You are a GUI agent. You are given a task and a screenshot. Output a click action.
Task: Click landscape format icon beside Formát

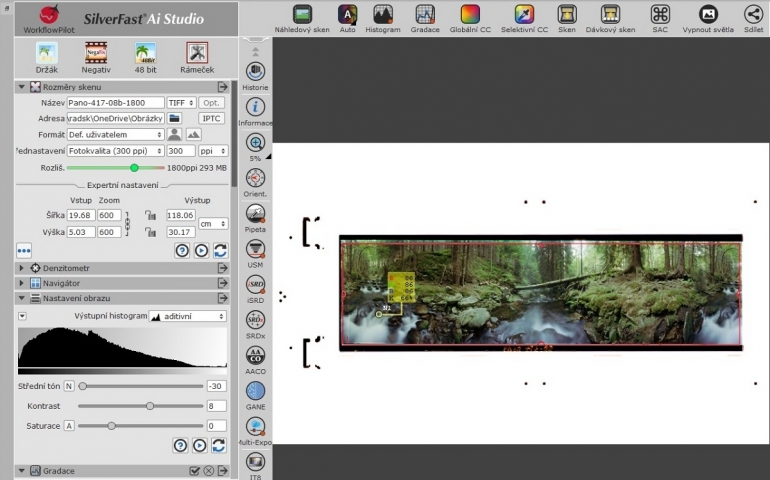193,134
